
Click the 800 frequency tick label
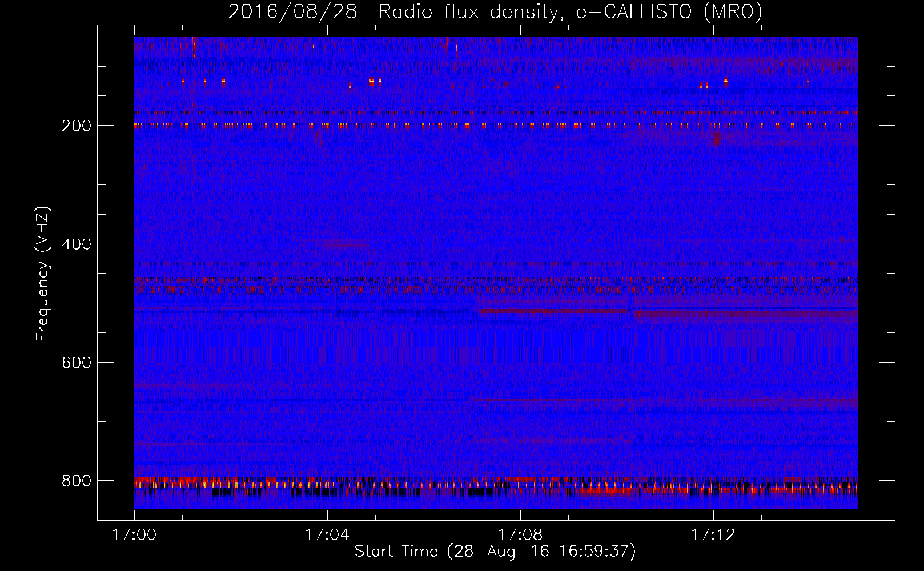[x=76, y=481]
